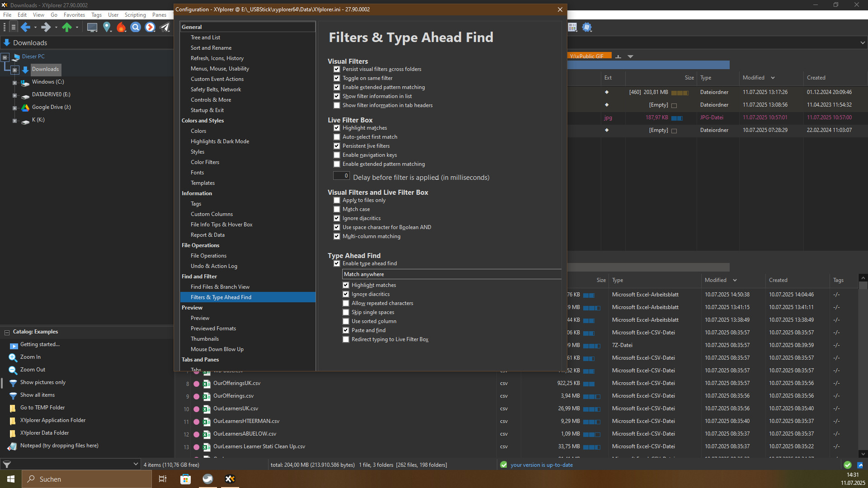Click the Zoom In catalog icon
This screenshot has width=868, height=488.
pyautogui.click(x=13, y=357)
